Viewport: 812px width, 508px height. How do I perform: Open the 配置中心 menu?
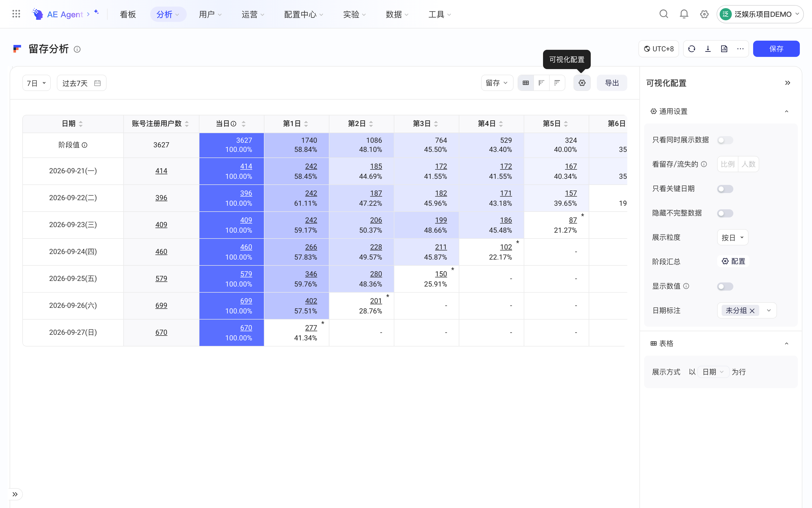(x=303, y=14)
